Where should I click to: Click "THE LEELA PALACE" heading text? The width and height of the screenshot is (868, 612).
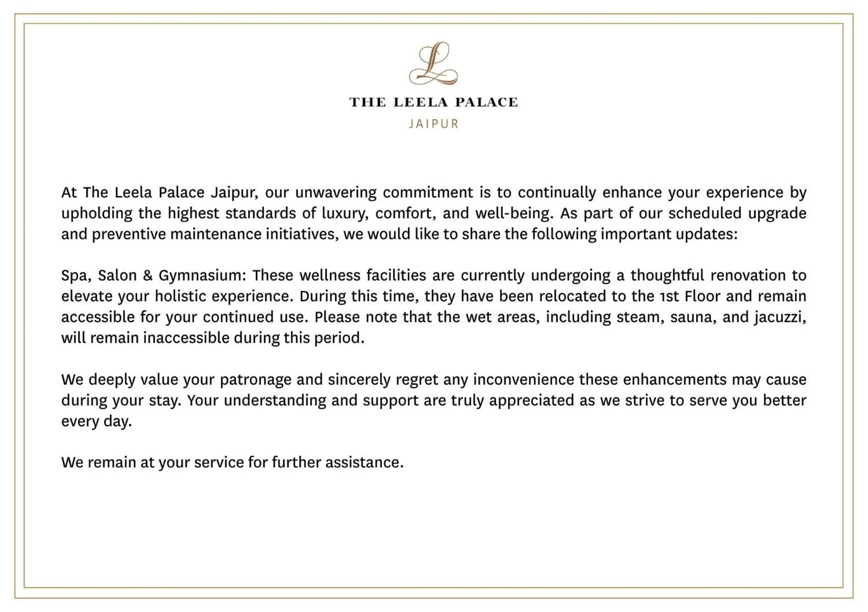click(x=433, y=102)
